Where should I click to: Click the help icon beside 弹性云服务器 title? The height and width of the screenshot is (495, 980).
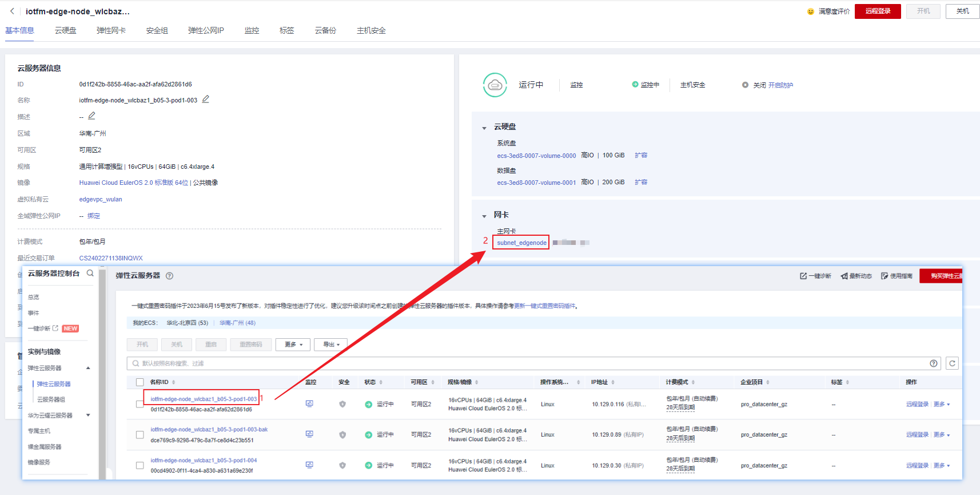click(x=169, y=276)
